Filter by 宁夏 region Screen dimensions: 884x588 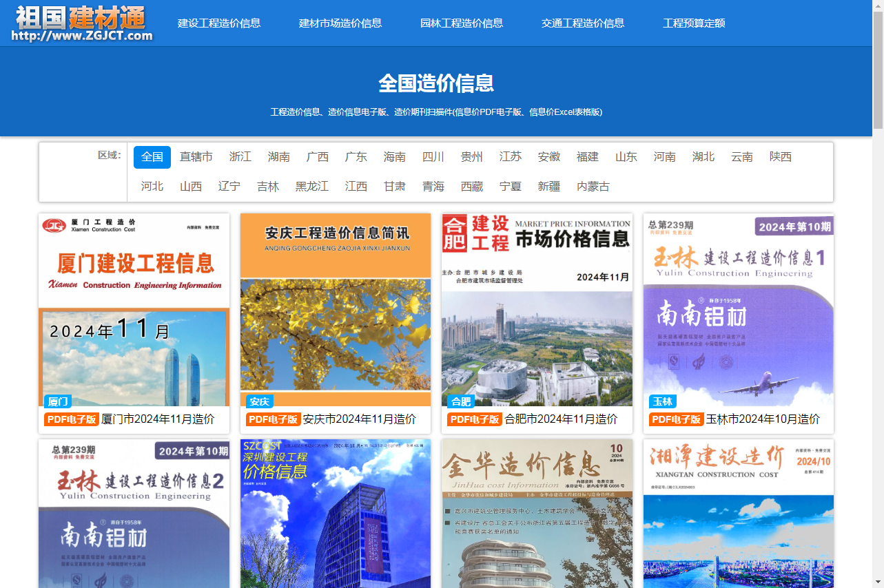click(511, 187)
